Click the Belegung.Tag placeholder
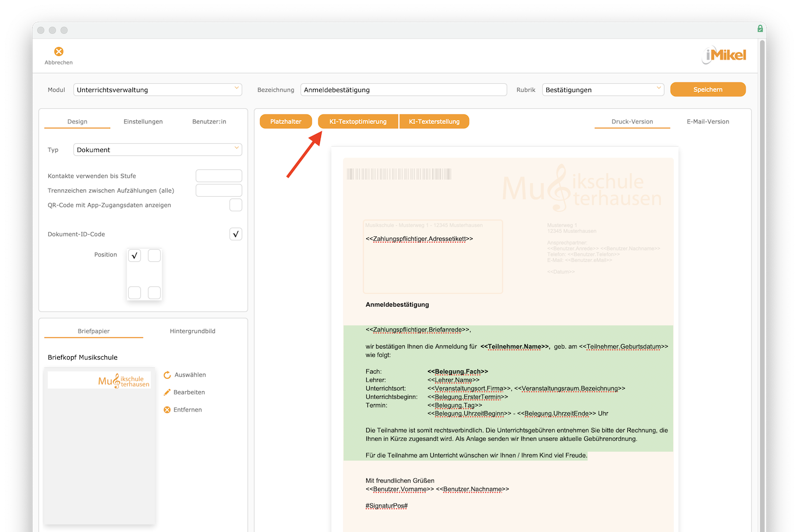 tap(455, 405)
